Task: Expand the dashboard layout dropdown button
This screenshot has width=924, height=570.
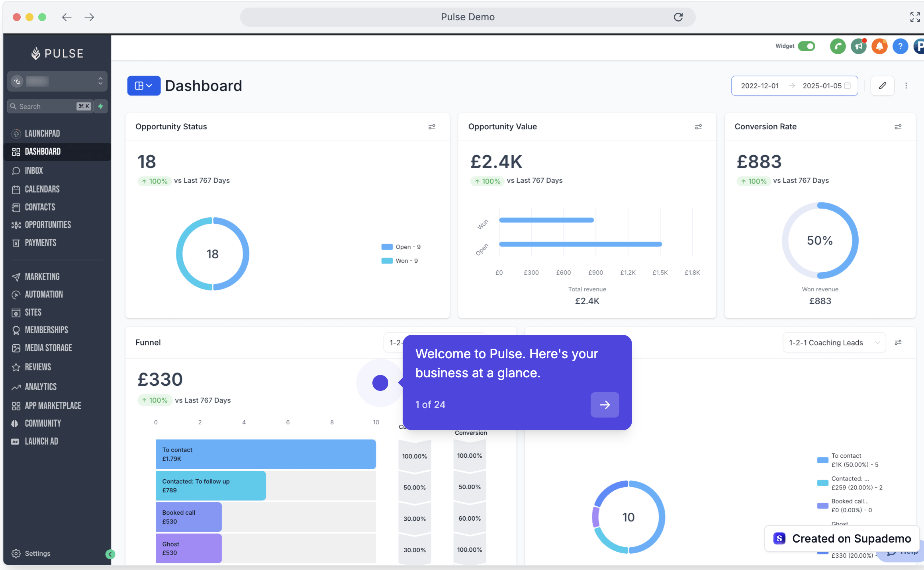Action: [143, 86]
